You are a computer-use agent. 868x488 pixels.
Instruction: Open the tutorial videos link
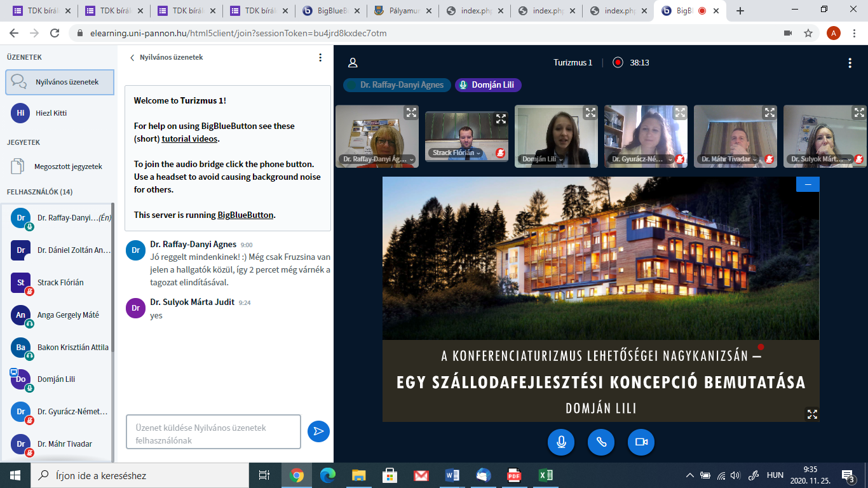(189, 139)
